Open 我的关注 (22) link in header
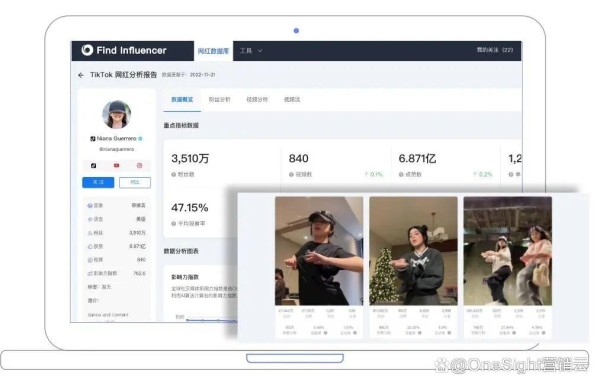 [495, 50]
